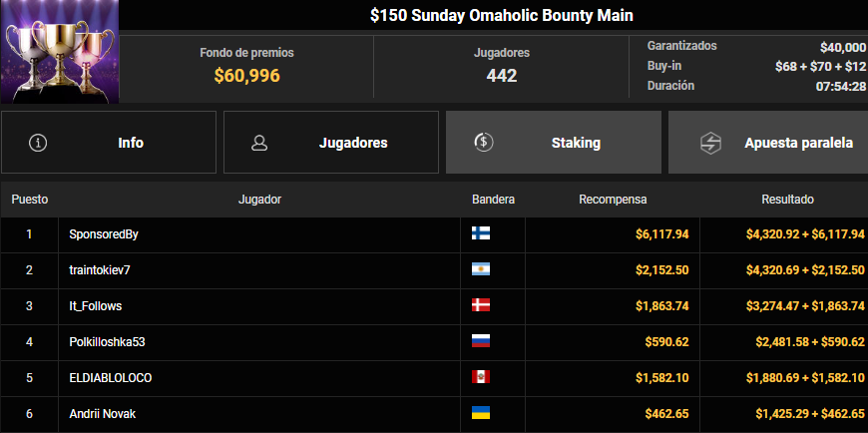Open the Info tab
868x433 pixels.
coord(109,143)
